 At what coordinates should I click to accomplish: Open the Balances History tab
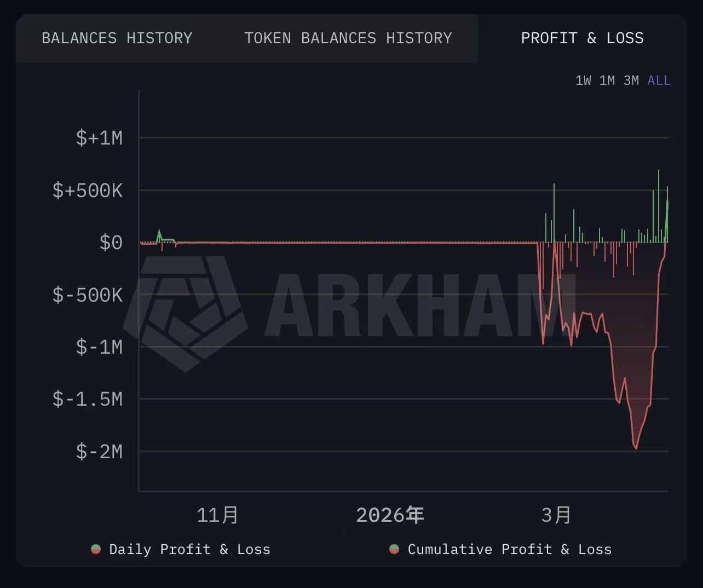(x=117, y=38)
